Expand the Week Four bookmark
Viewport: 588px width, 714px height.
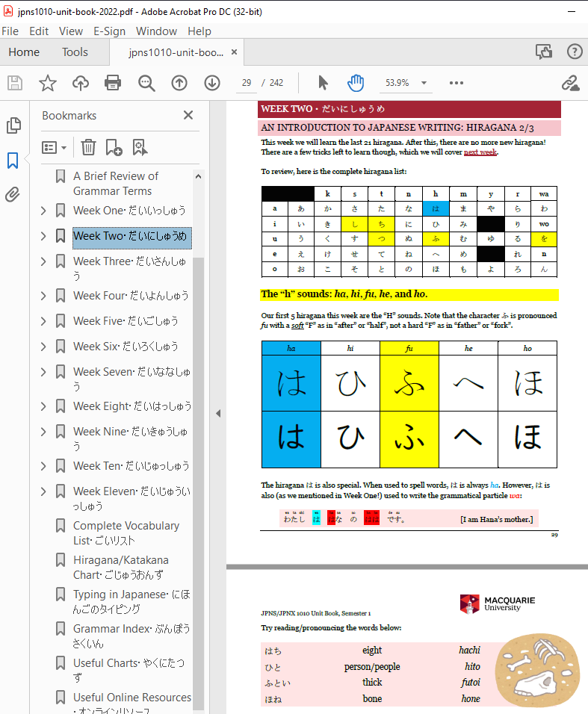[43, 296]
